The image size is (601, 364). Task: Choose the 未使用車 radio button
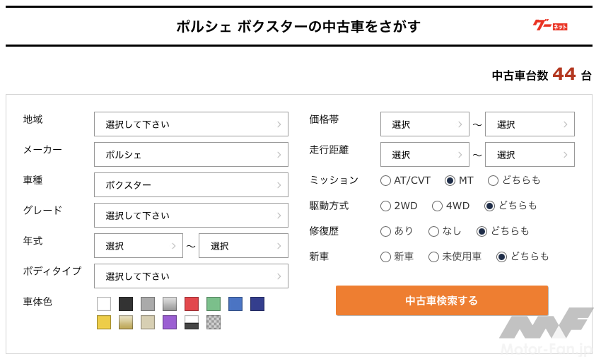click(433, 257)
